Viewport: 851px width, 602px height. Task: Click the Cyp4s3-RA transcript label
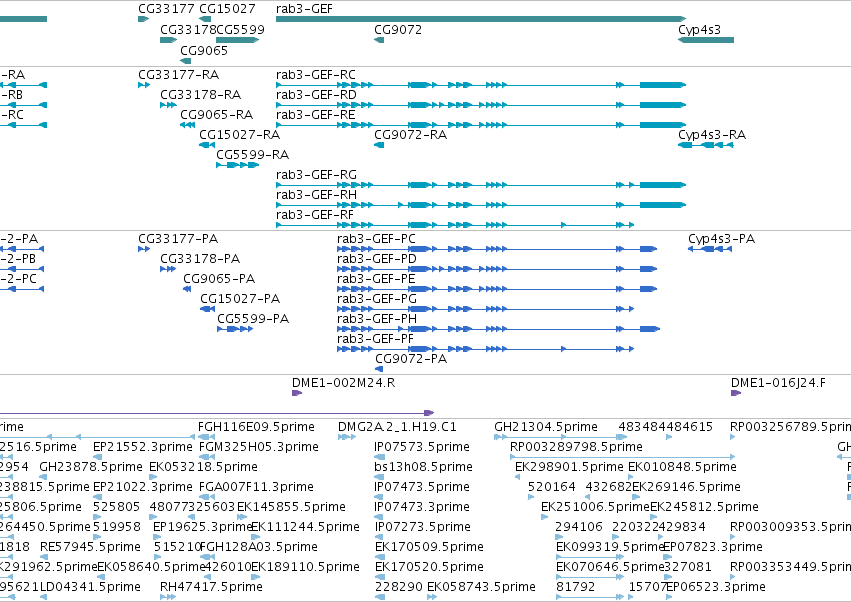click(x=712, y=135)
